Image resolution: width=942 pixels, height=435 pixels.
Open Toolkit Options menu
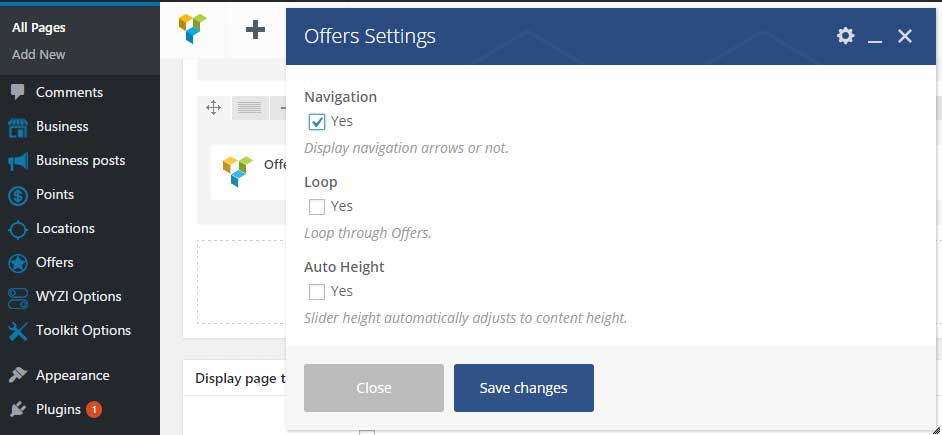(80, 330)
